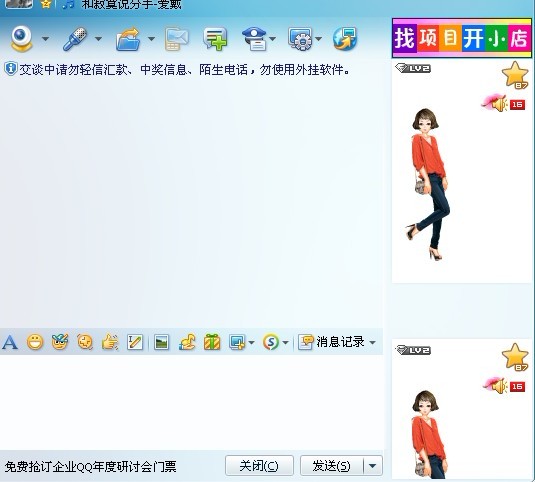This screenshot has width=535, height=482.
Task: Open the font settings letter A
Action: pyautogui.click(x=10, y=342)
